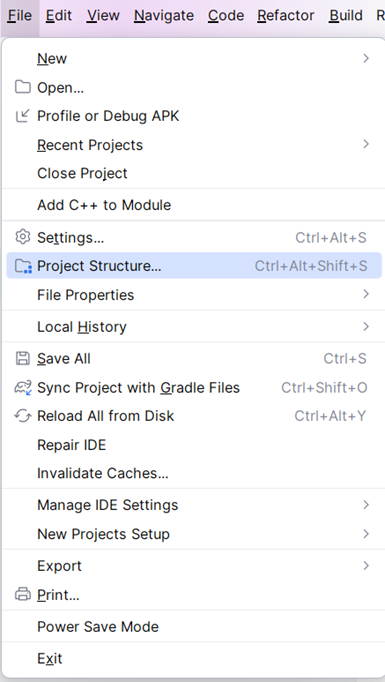Screen dimensions: 385x682
Task: Expand the New submenu arrow
Action: [366, 58]
